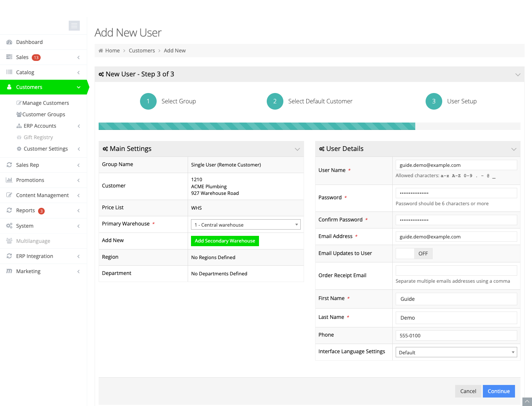532x406 pixels.
Task: Open the Marketing menu item
Action: 44,271
